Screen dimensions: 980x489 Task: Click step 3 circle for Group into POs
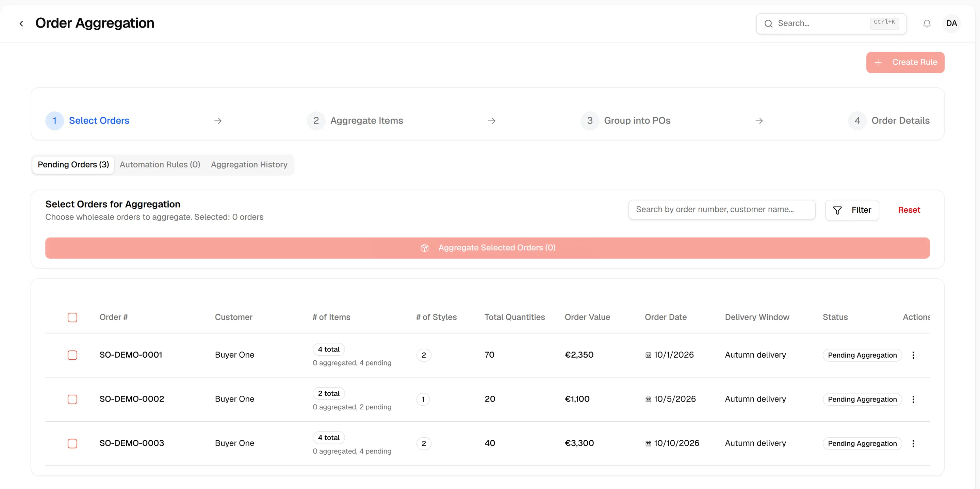pyautogui.click(x=590, y=120)
